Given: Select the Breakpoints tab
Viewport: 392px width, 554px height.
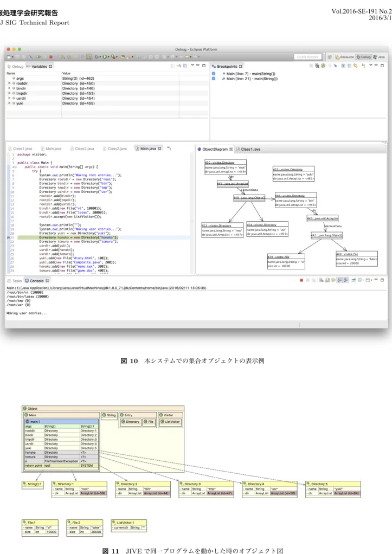Looking at the screenshot, I should point(227,67).
